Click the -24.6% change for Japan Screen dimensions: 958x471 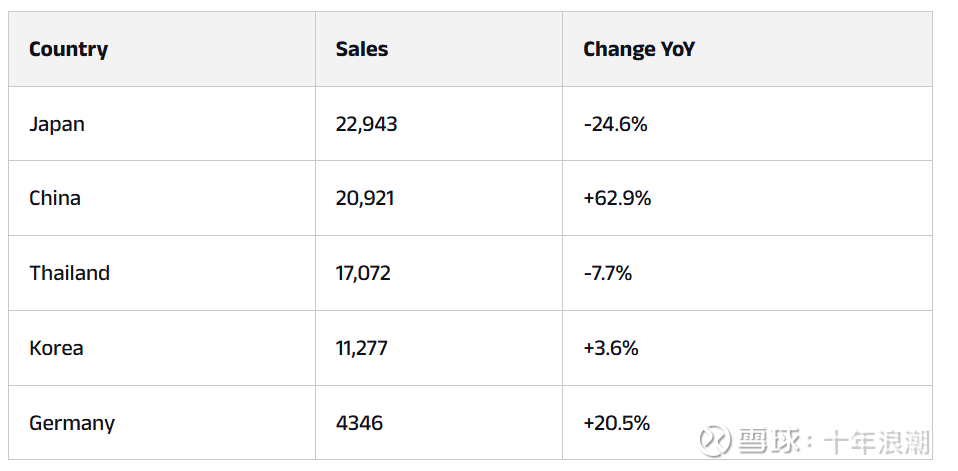615,124
